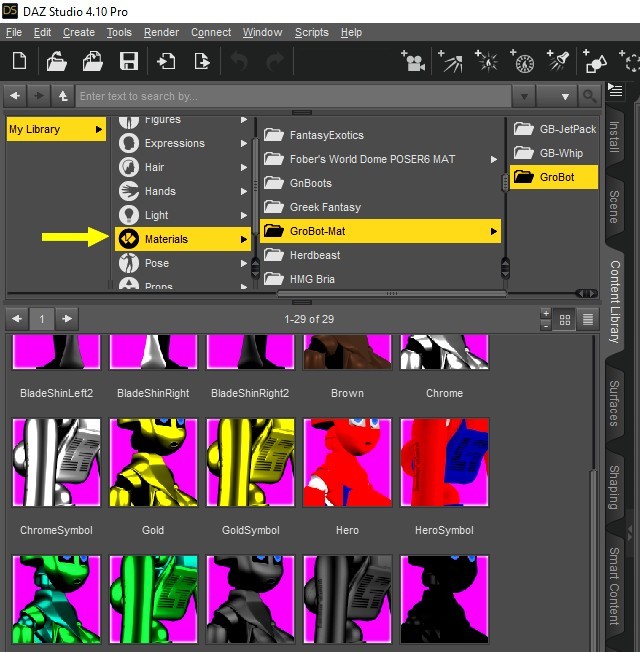Switch to thumbnail grid view
This screenshot has width=640, height=652.
coord(565,319)
